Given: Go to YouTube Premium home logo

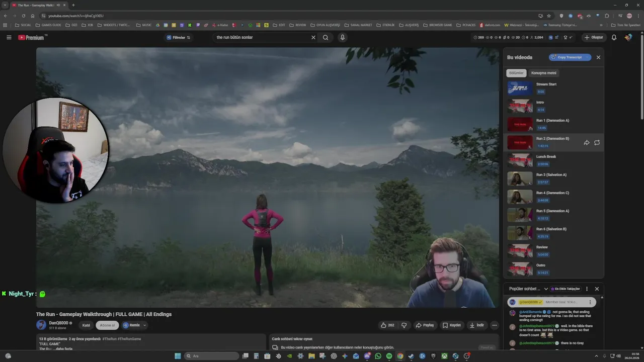Looking at the screenshot, I should [31, 37].
